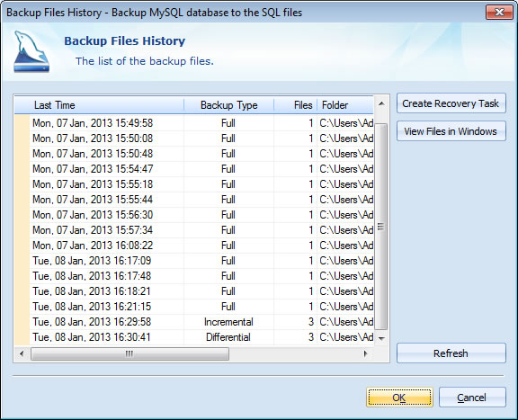This screenshot has height=420, width=518.
Task: Click Files count 3 in Differential row
Action: [x=295, y=337]
